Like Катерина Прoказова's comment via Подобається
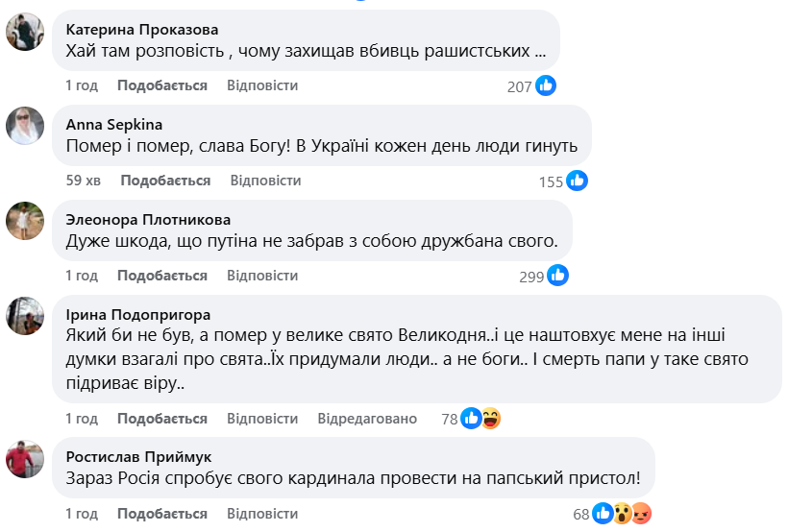788x532 pixels. click(161, 85)
